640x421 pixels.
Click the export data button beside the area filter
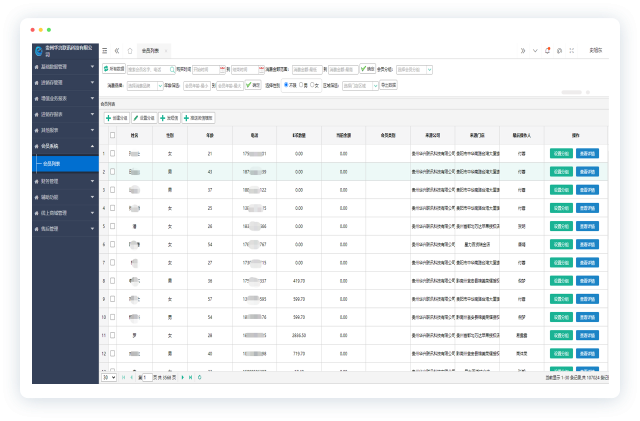389,85
